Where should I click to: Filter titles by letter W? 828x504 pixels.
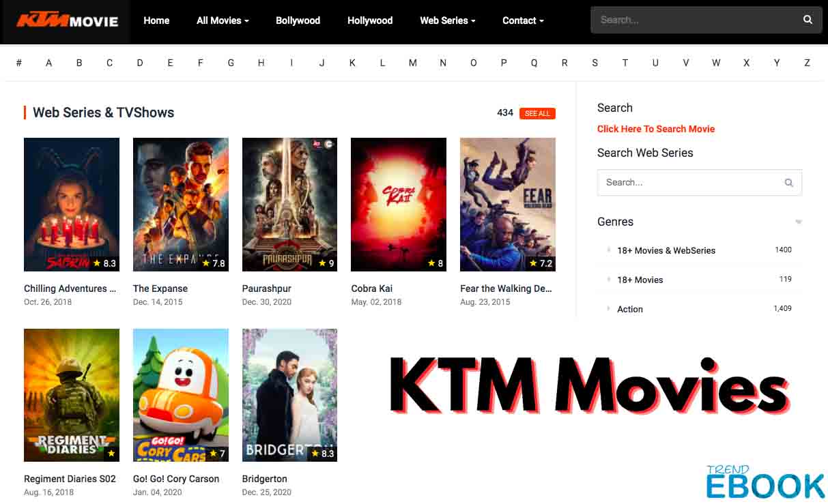(x=716, y=63)
